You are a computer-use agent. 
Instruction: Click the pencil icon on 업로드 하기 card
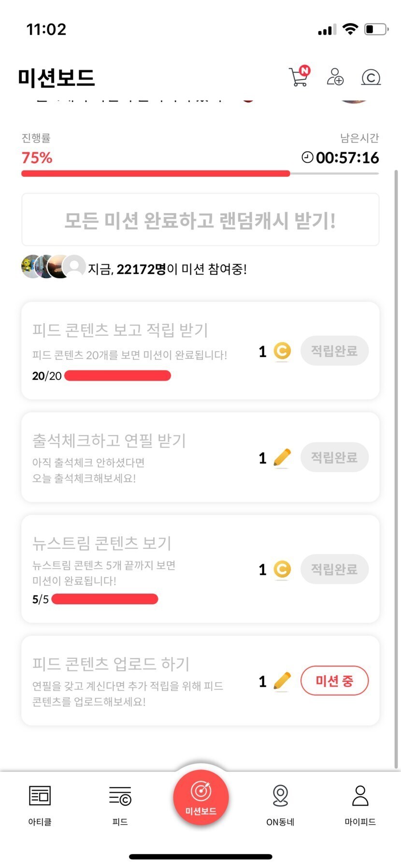coord(282,681)
